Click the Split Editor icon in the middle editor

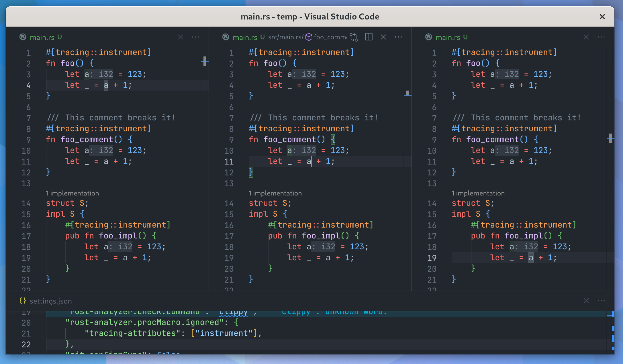[369, 37]
